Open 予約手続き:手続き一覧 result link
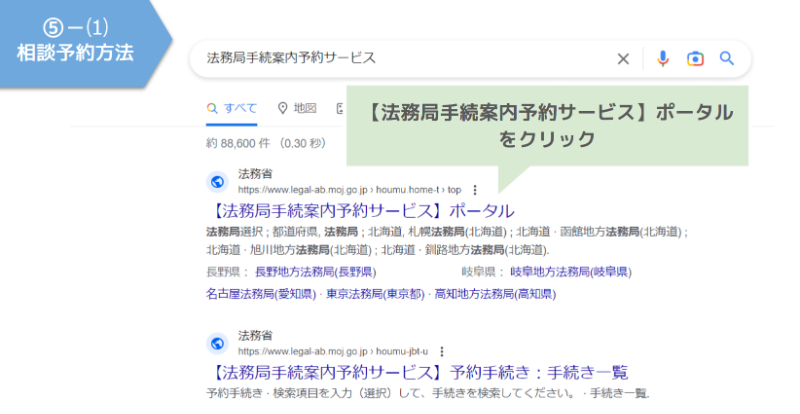Image resolution: width=800 pixels, height=414 pixels. coord(417,372)
